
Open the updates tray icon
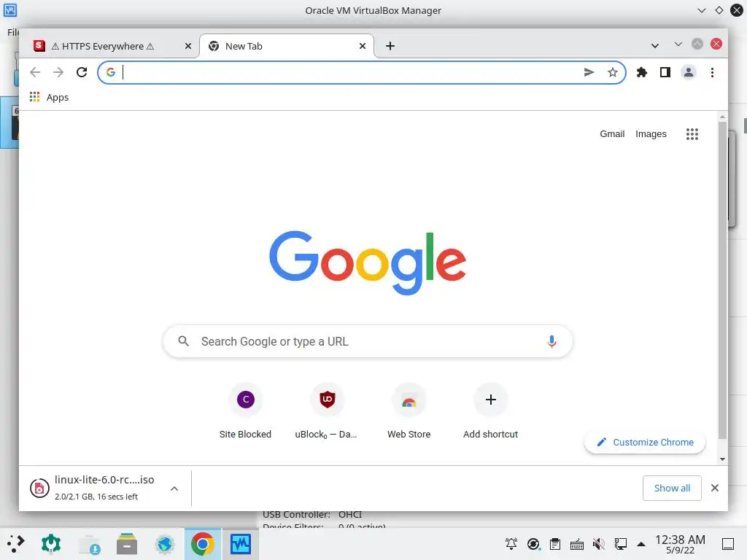tap(533, 544)
